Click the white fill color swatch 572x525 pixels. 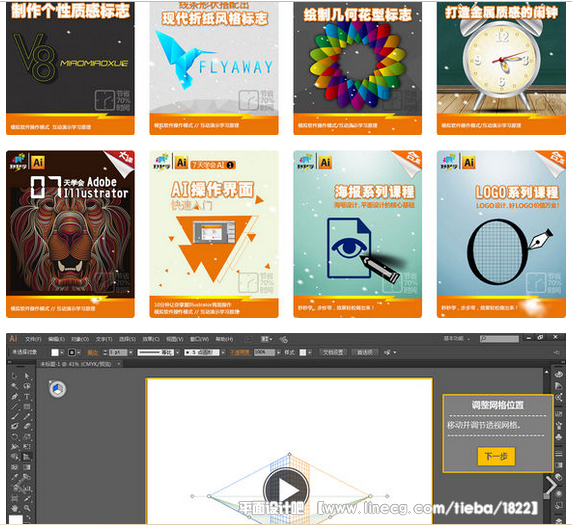(x=55, y=352)
